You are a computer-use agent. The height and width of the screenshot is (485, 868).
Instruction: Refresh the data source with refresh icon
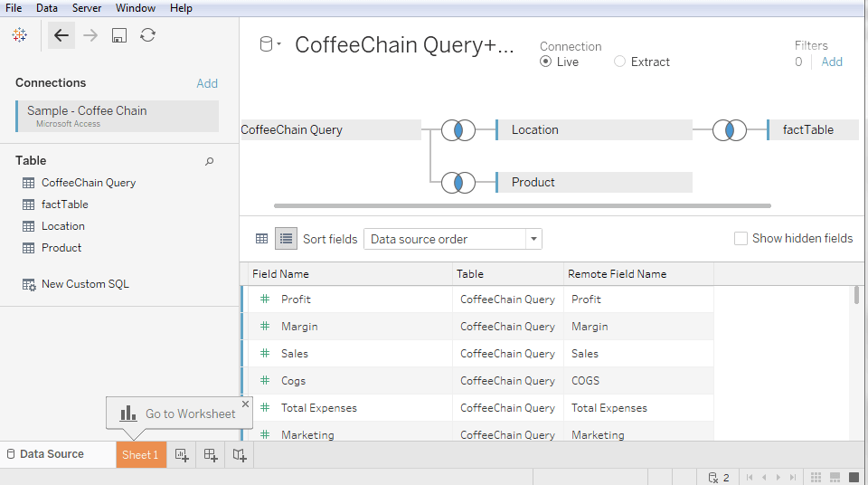pyautogui.click(x=147, y=35)
